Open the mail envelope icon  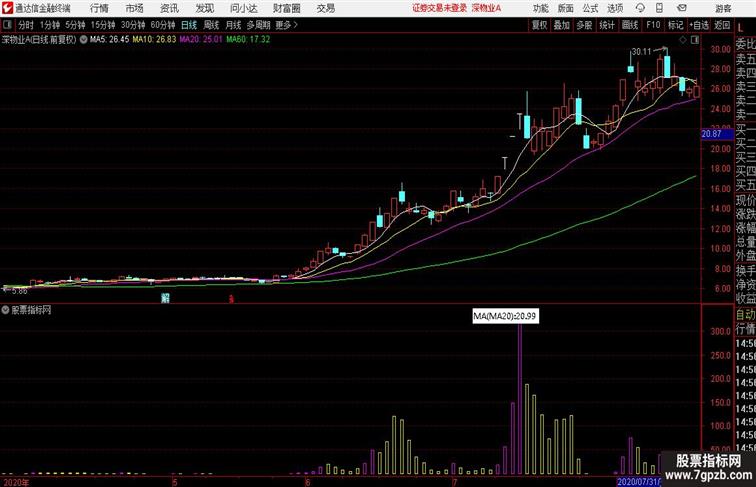pos(682,8)
